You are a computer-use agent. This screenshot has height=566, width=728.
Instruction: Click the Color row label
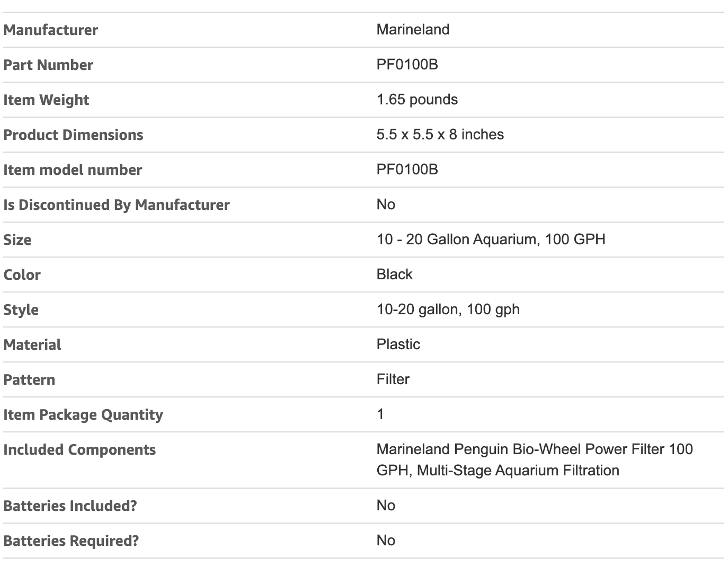(22, 275)
